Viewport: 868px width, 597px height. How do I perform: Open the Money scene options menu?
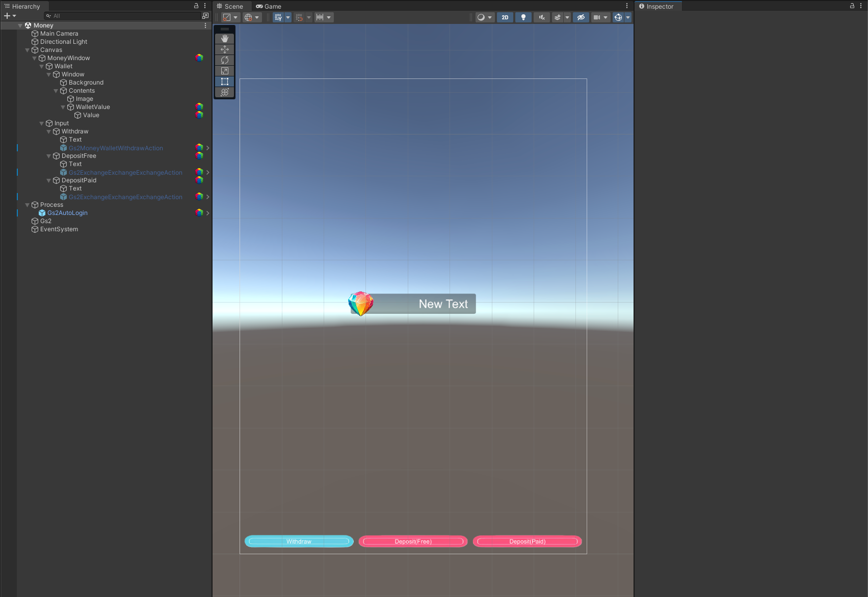click(205, 25)
